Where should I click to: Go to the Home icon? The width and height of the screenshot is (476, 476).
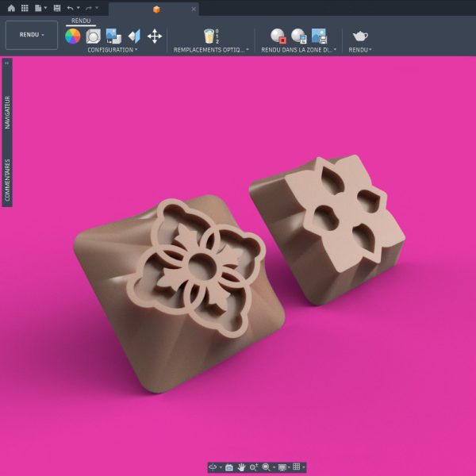[11, 8]
